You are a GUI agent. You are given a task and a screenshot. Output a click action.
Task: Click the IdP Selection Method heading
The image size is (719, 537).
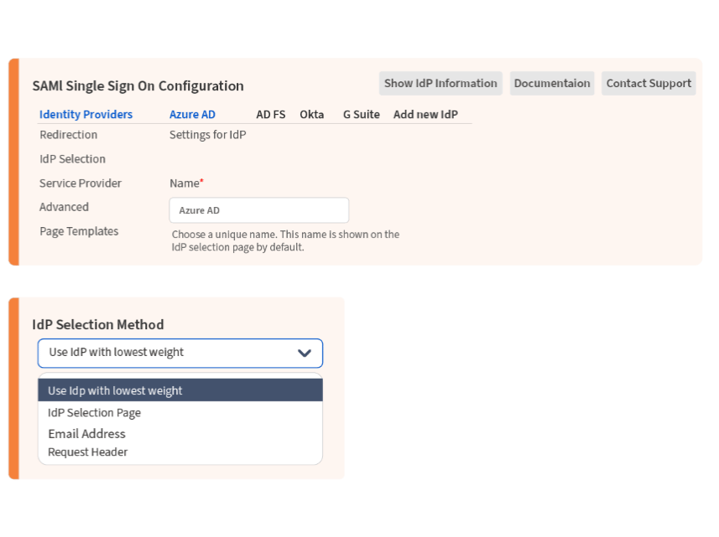(x=98, y=325)
